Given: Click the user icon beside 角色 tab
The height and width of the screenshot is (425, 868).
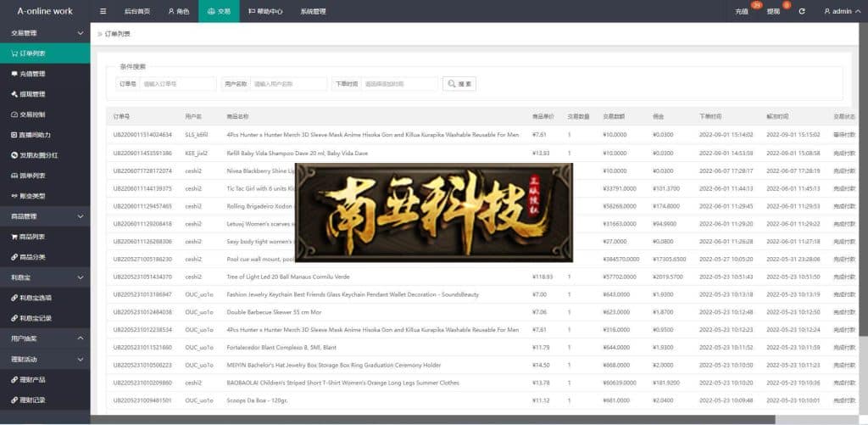Looking at the screenshot, I should (x=171, y=11).
